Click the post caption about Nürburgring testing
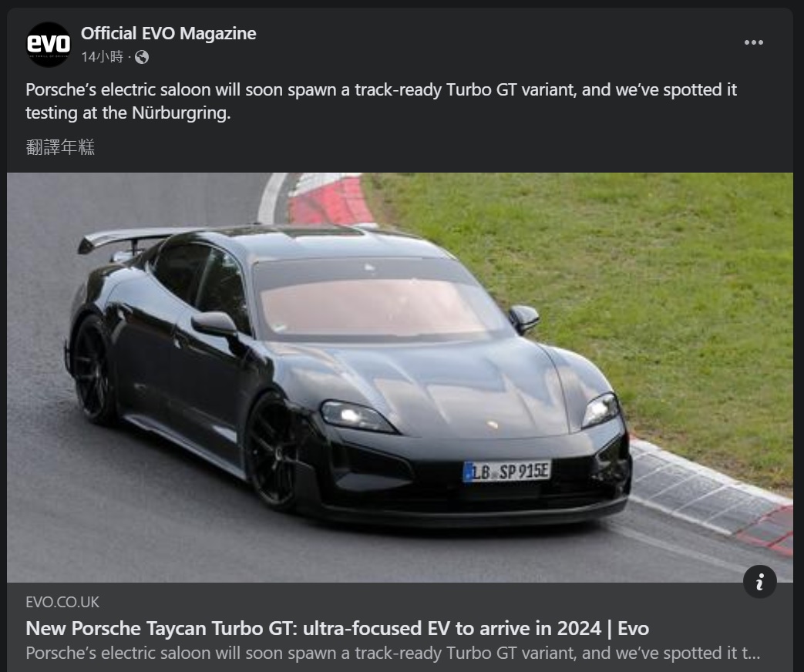The width and height of the screenshot is (804, 672). tap(381, 101)
